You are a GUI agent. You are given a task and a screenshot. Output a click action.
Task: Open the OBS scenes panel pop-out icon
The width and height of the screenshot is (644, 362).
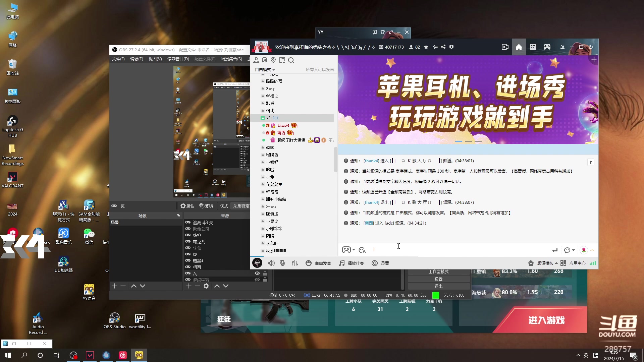pyautogui.click(x=178, y=216)
